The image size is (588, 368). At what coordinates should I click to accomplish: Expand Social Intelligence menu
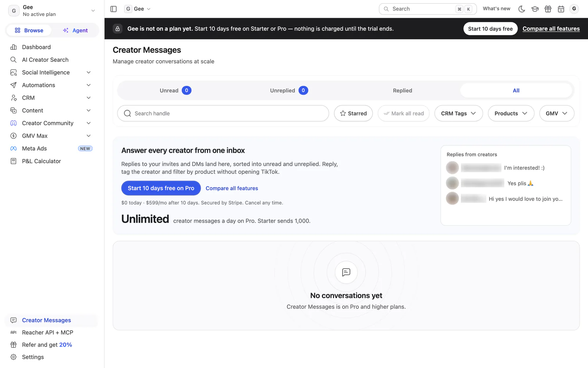point(52,72)
